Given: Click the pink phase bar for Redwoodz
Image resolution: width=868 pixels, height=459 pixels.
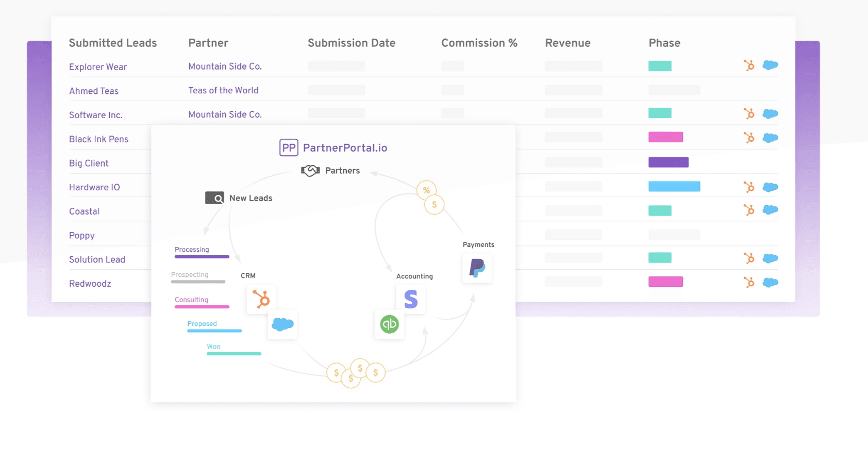Looking at the screenshot, I should tap(665, 282).
